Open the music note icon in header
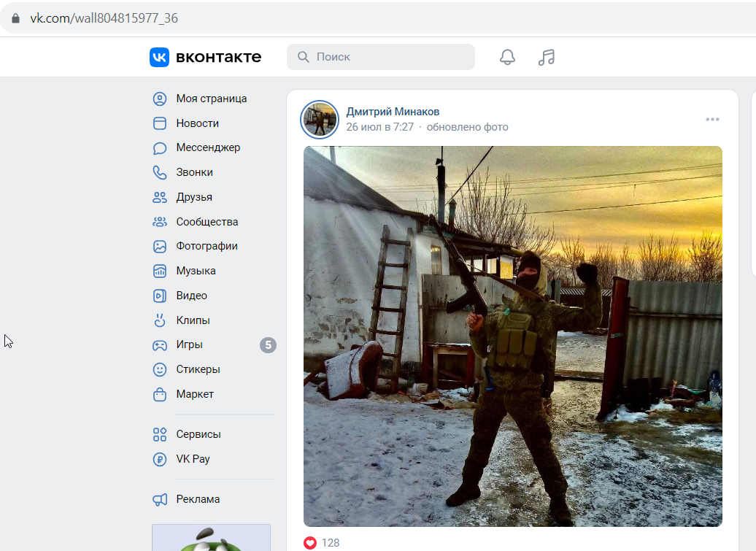 click(x=547, y=57)
